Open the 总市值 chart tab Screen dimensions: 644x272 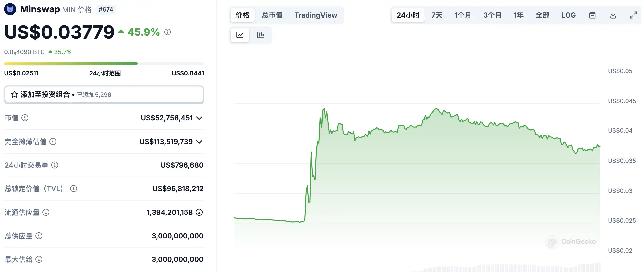pyautogui.click(x=272, y=15)
